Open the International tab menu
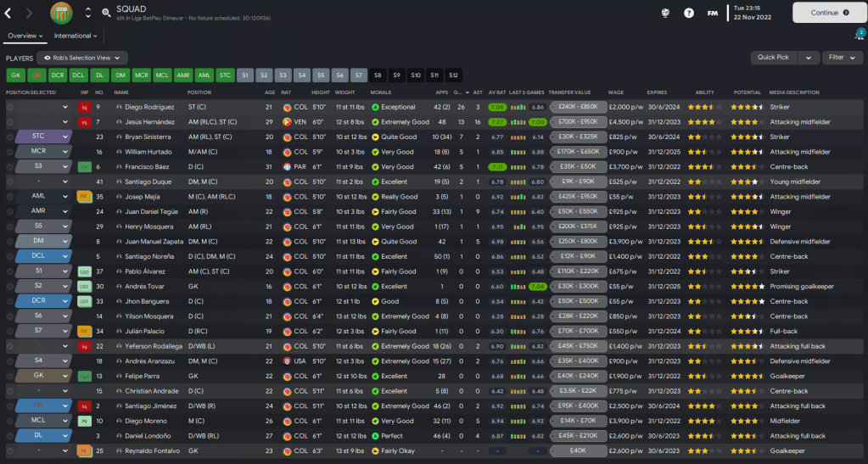Viewport: 868px width, 464px height. [x=76, y=36]
